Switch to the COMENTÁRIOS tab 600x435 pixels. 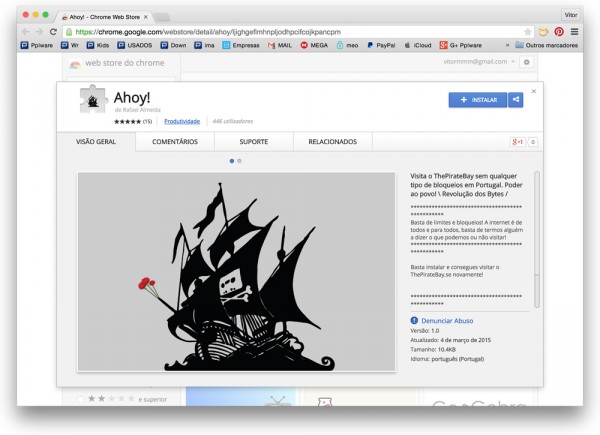[x=175, y=142]
